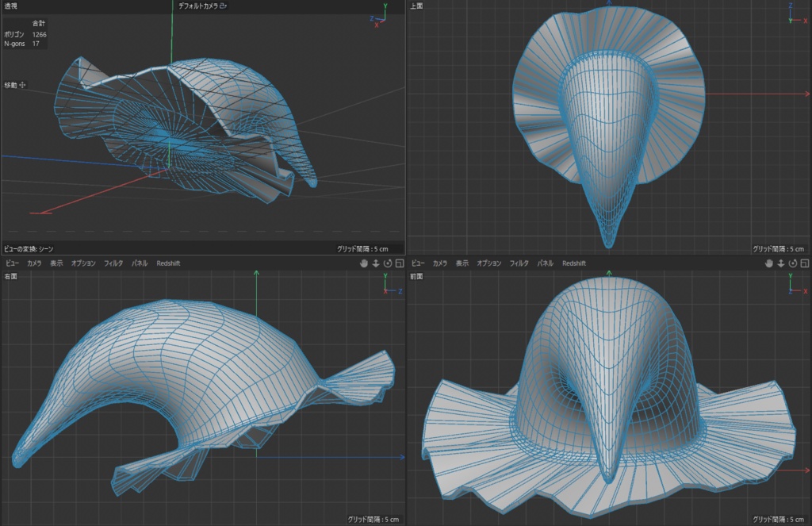812x526 pixels.
Task: Click the dolly arrows icon in front view
Action: [782, 263]
